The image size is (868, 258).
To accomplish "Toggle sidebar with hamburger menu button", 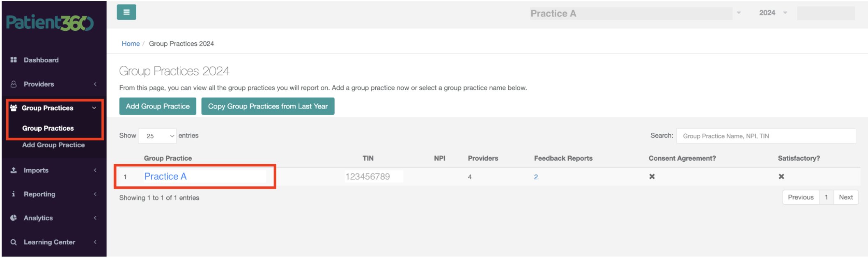I will [x=126, y=12].
